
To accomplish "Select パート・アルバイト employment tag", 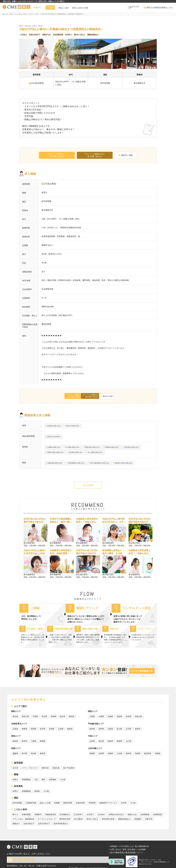I will [x=30, y=768].
